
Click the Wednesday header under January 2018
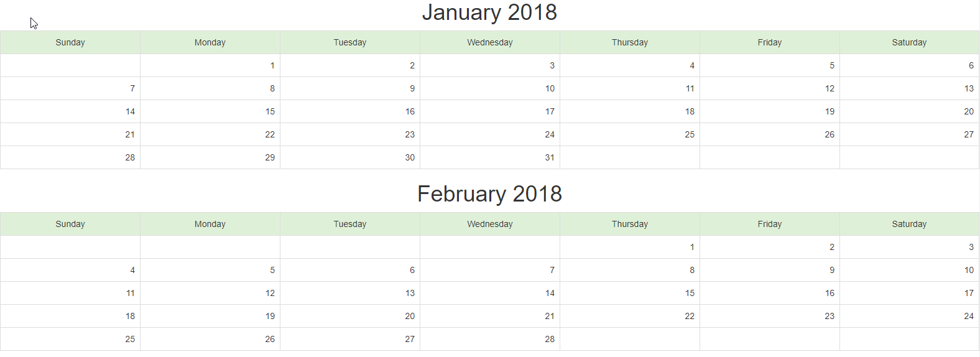tap(490, 42)
